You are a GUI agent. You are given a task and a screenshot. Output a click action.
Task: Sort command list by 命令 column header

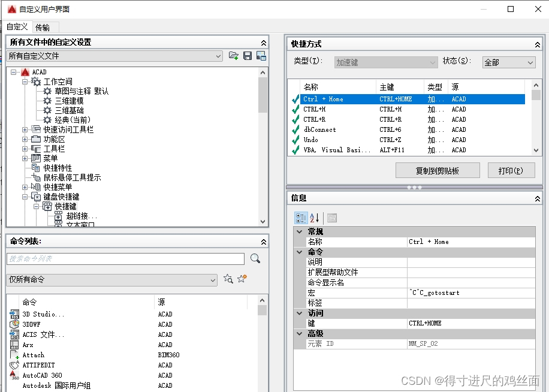[x=86, y=302]
